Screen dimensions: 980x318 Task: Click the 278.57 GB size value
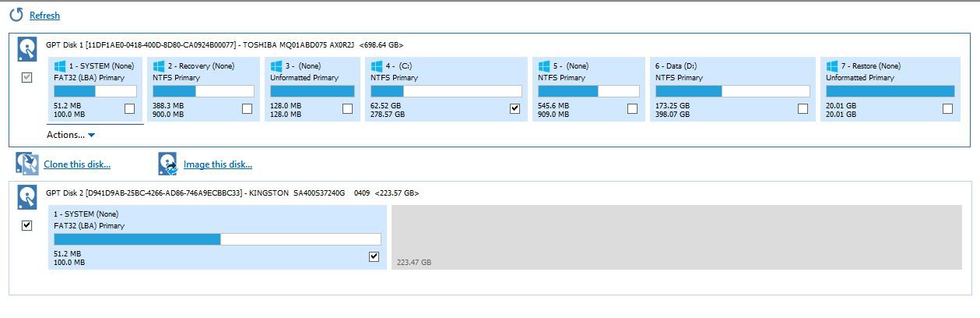[388, 115]
